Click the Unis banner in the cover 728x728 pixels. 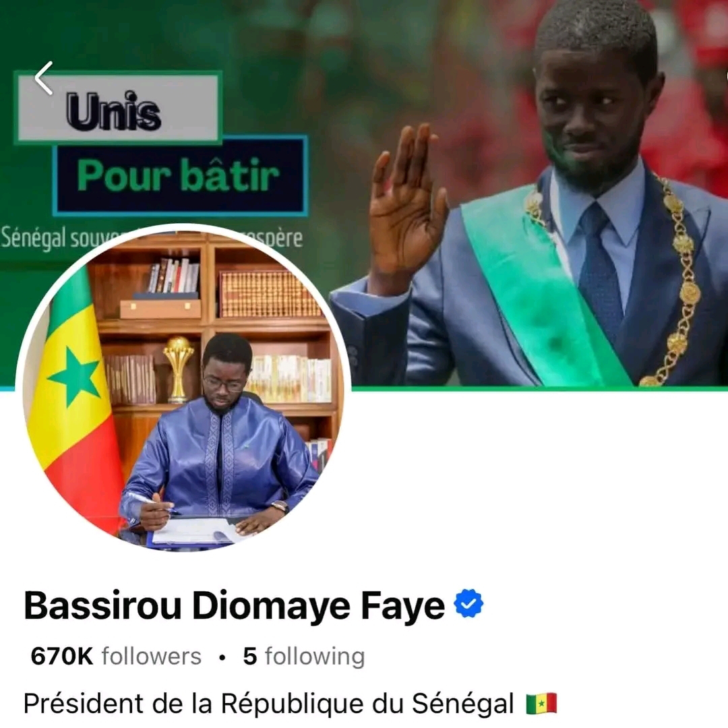[118, 108]
